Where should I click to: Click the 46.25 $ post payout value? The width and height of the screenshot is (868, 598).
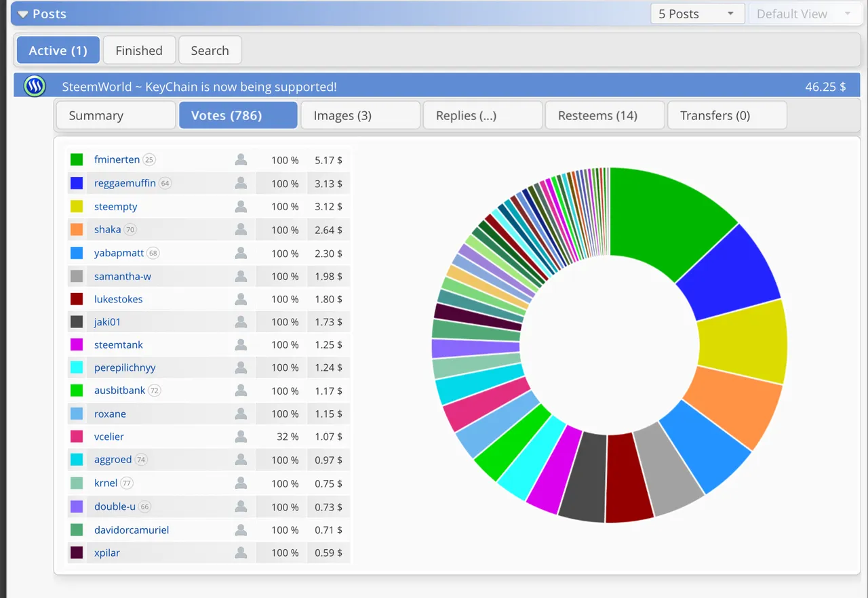pos(825,87)
